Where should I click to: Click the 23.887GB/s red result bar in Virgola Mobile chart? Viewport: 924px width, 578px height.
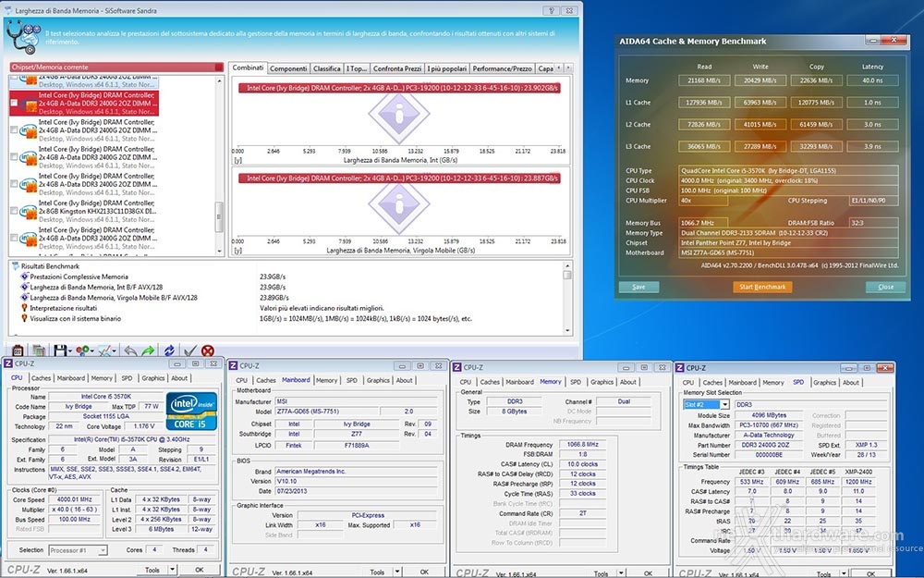(x=399, y=178)
